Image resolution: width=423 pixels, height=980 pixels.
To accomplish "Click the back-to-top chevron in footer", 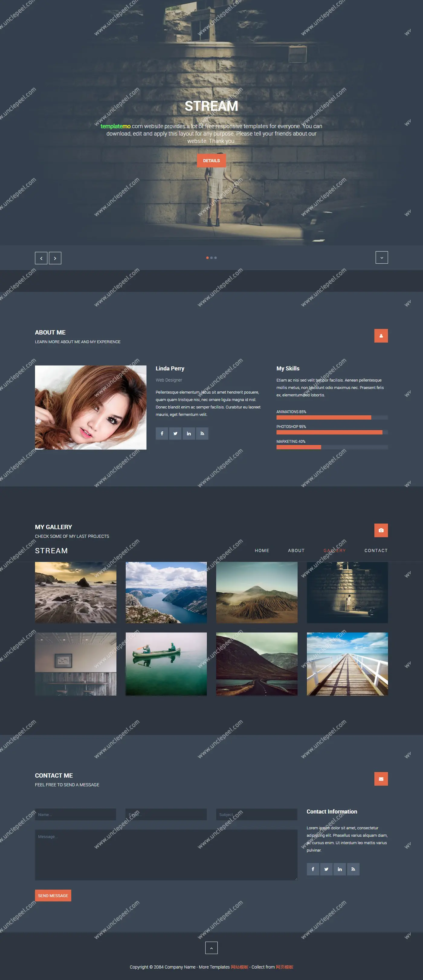I will click(x=211, y=948).
